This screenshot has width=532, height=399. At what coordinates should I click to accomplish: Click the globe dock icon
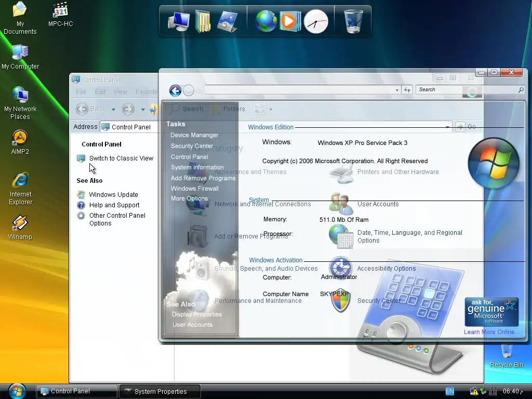[x=266, y=21]
